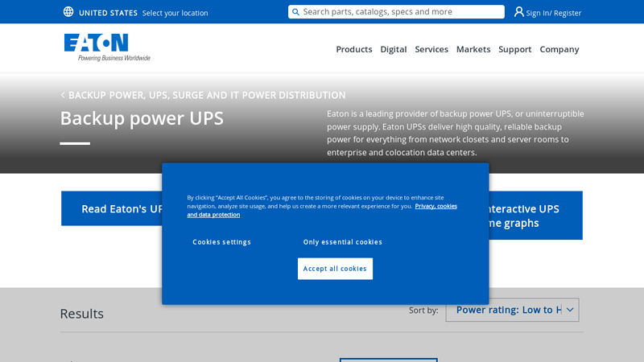Open the Privacy, cookies and data protection link
The width and height of the screenshot is (644, 362).
[x=436, y=206]
